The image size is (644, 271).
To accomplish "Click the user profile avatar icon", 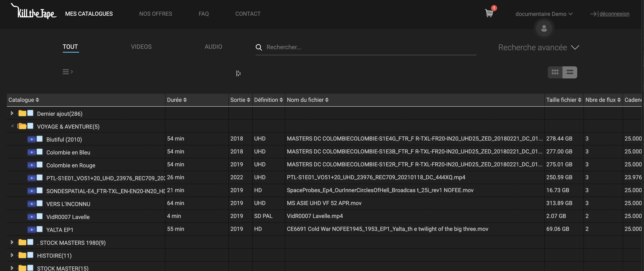I will pos(544,28).
